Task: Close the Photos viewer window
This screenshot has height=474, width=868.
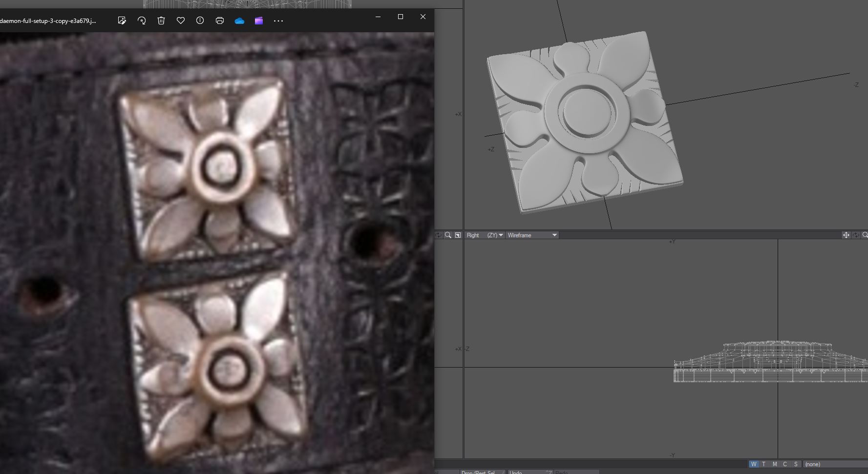Action: coord(423,17)
